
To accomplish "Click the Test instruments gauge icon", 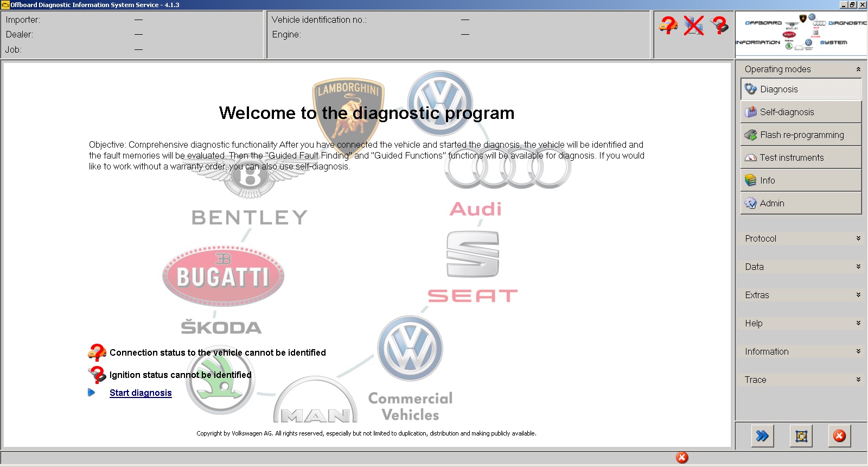I will coord(751,157).
